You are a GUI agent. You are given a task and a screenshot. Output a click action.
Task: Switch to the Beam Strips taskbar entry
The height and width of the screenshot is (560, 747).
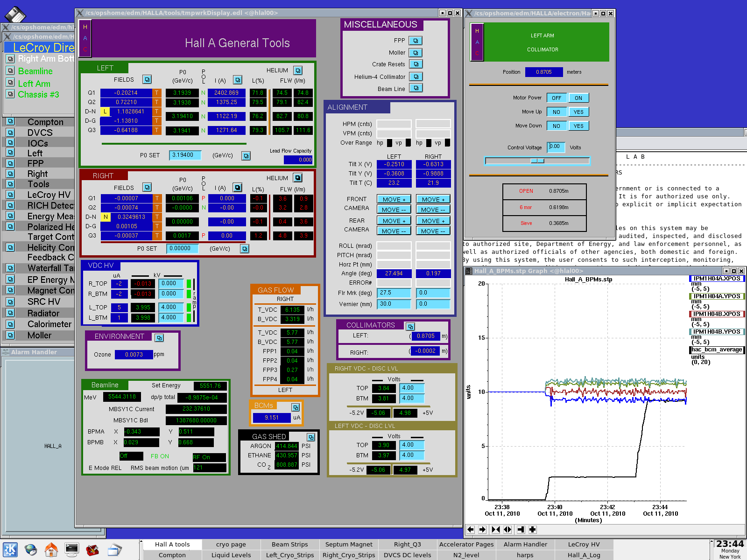point(290,545)
